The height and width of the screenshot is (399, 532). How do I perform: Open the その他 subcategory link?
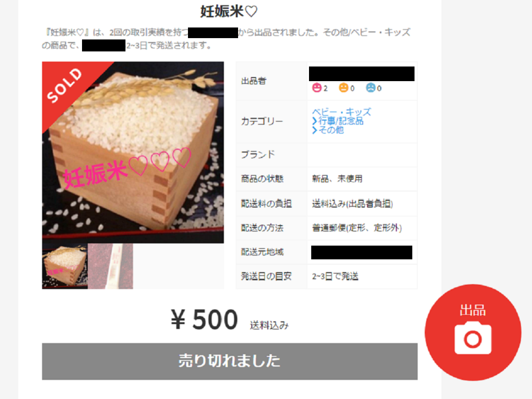[331, 130]
